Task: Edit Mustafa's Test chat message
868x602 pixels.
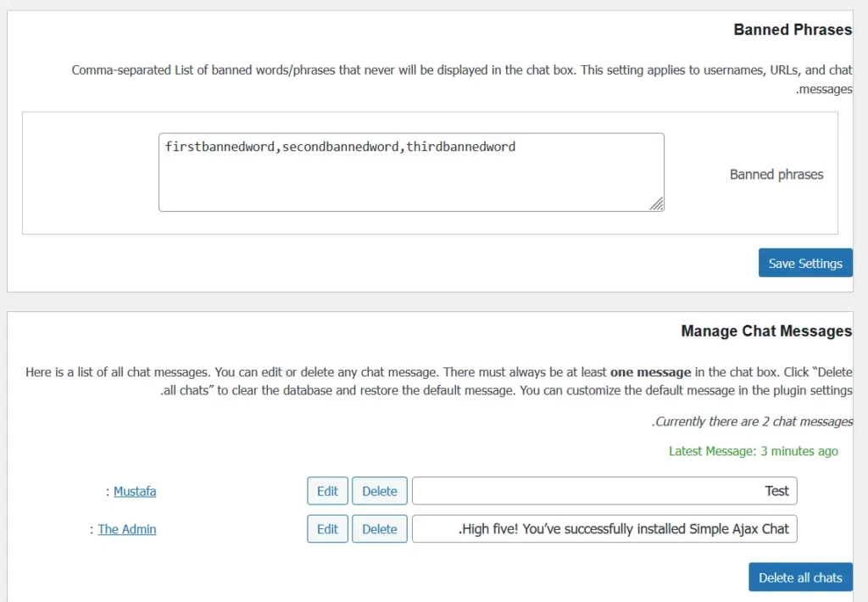Action: [x=327, y=491]
